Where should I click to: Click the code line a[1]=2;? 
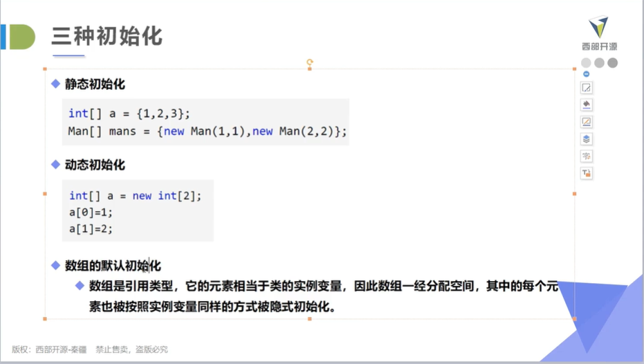(x=91, y=229)
